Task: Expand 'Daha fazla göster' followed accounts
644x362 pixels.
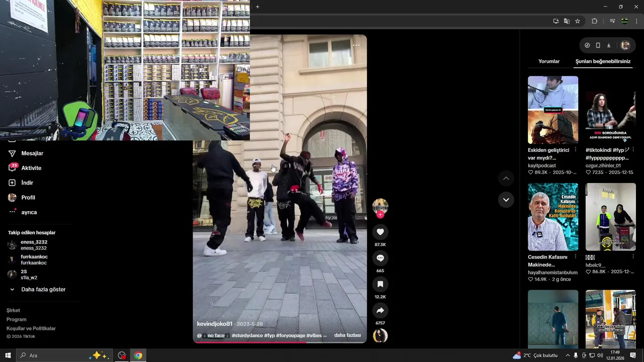Action: pyautogui.click(x=43, y=290)
